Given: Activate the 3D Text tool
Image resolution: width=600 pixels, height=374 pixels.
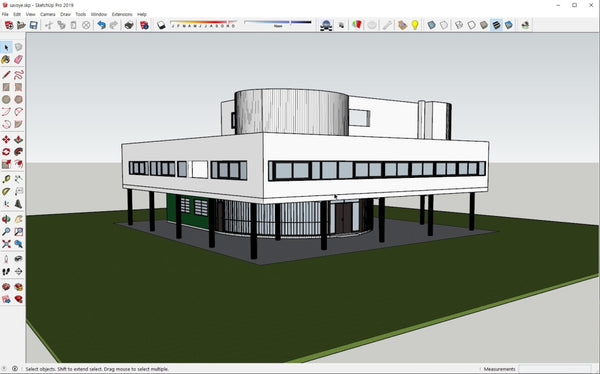Looking at the screenshot, I should click(x=18, y=204).
